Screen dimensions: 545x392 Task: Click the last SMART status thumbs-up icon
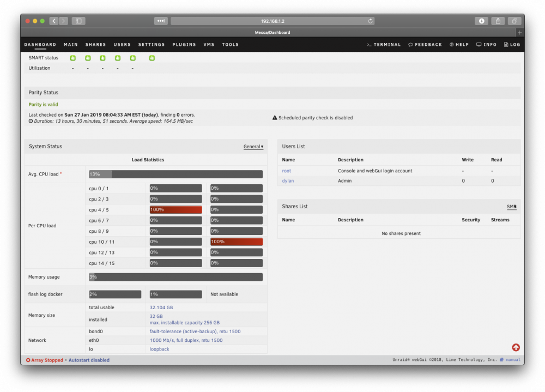(152, 58)
